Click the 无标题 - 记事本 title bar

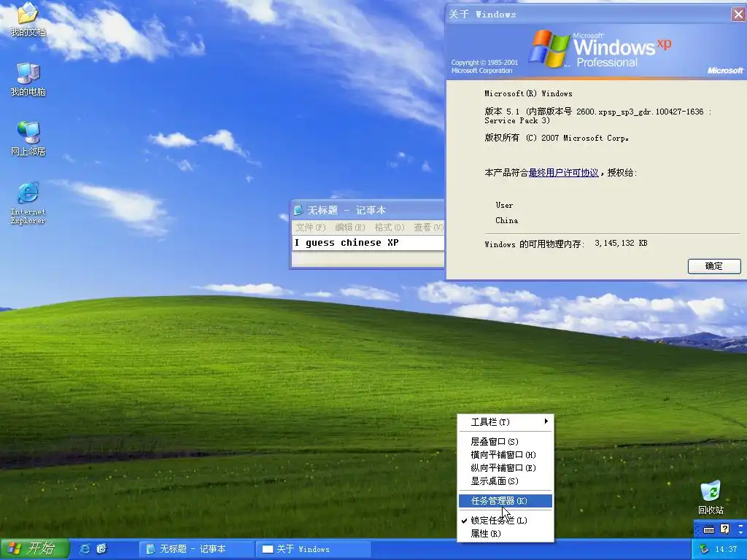[367, 210]
